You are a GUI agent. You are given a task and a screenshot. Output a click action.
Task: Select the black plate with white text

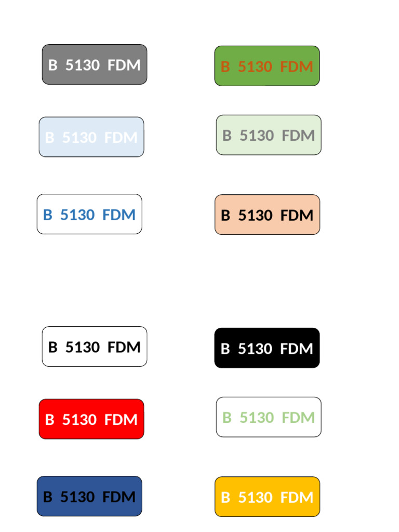tap(267, 348)
